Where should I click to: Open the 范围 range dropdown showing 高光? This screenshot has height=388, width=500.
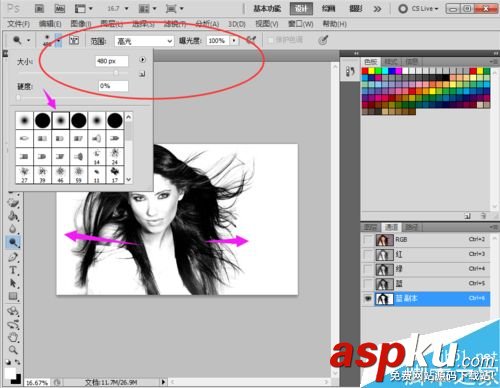click(x=144, y=41)
